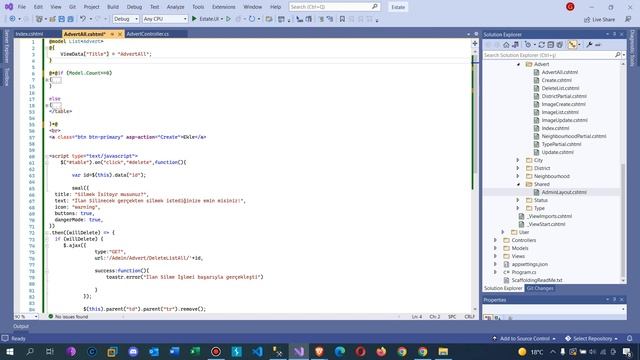Toggle auto-hide pin on Solution Explorer panel
Screen dimensions: 640x360
[614, 34]
